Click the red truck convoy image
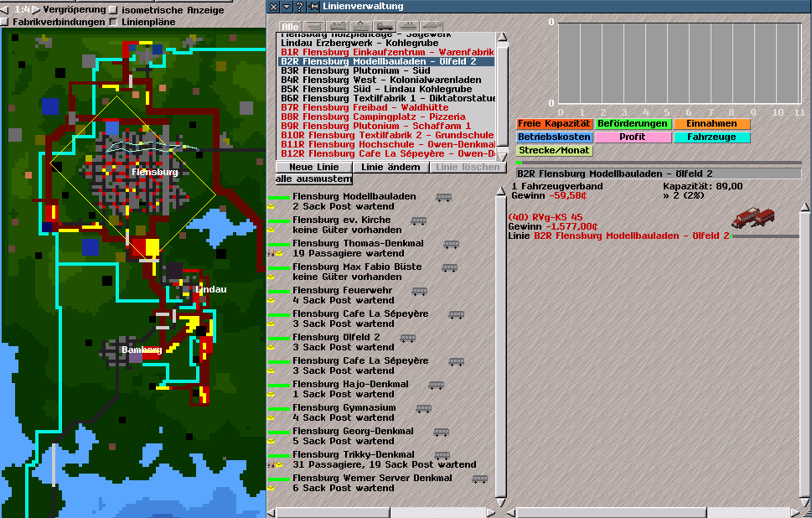Viewport: 812px width, 518px height. 753,217
